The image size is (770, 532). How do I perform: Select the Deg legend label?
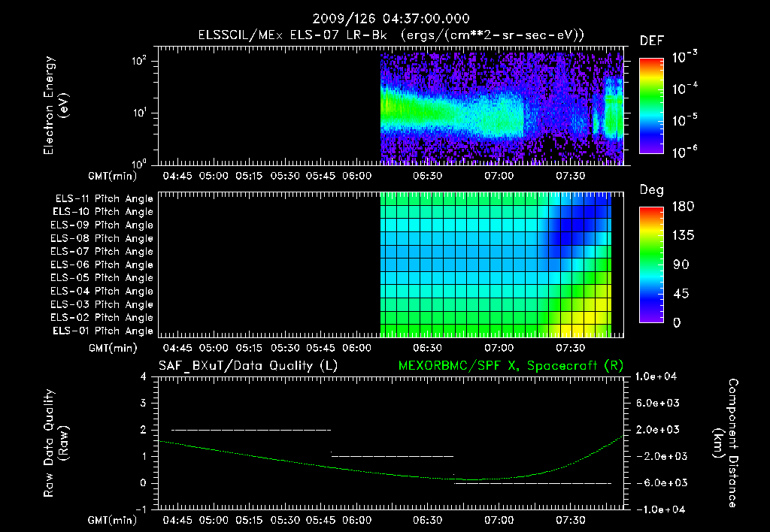(652, 190)
